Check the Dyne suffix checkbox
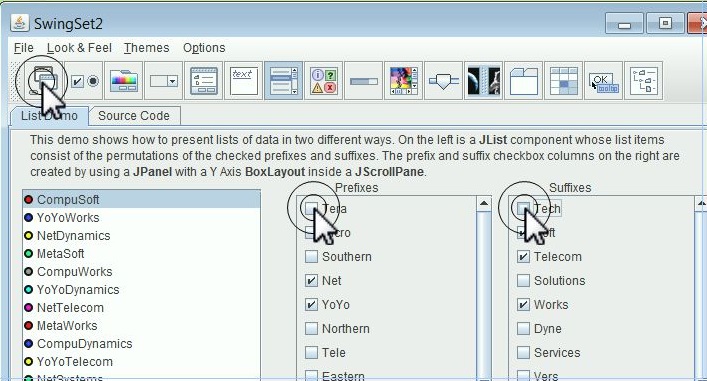The height and width of the screenshot is (381, 707). 523,329
